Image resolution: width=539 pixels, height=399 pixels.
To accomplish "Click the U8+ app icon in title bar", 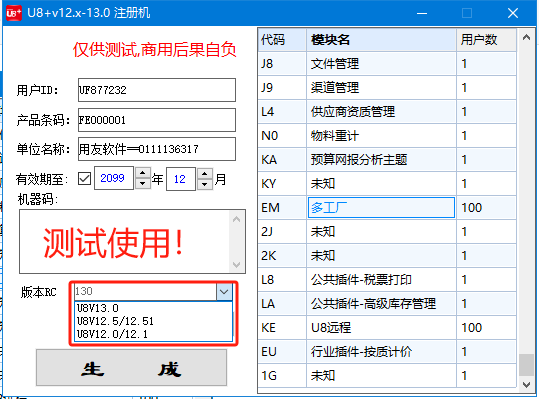I will click(x=14, y=13).
